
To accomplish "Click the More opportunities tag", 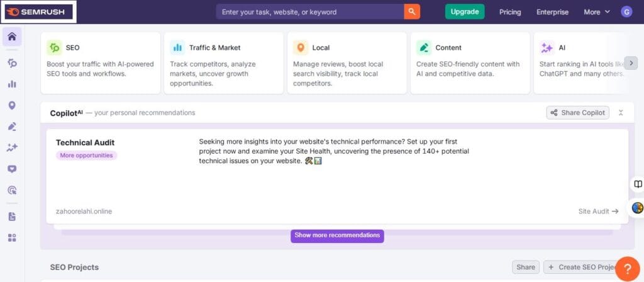I will click(x=86, y=155).
